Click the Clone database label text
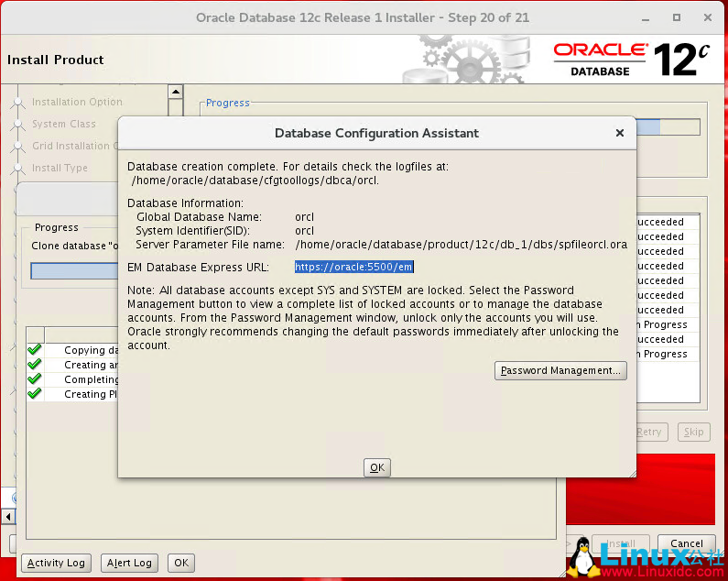728x581 pixels. click(75, 246)
